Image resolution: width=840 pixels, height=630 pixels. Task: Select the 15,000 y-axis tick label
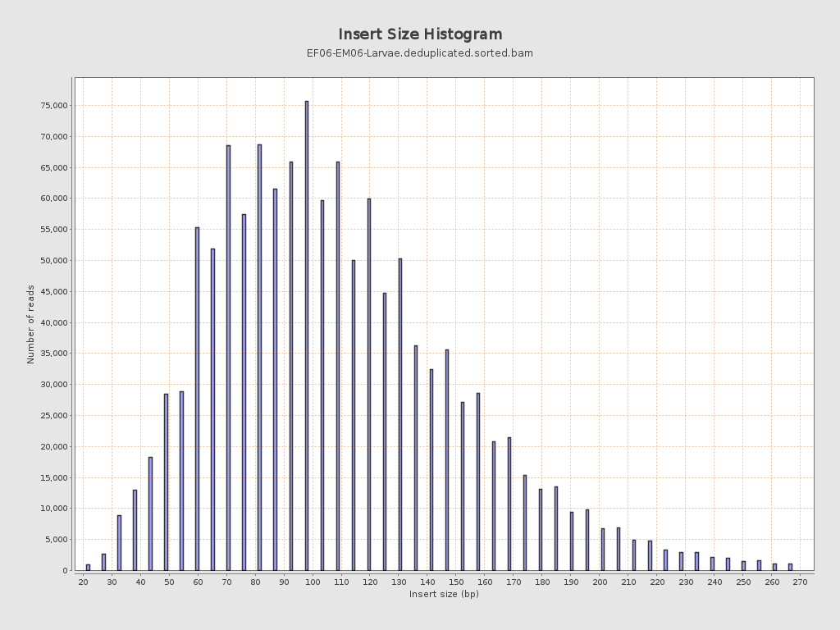tap(54, 477)
